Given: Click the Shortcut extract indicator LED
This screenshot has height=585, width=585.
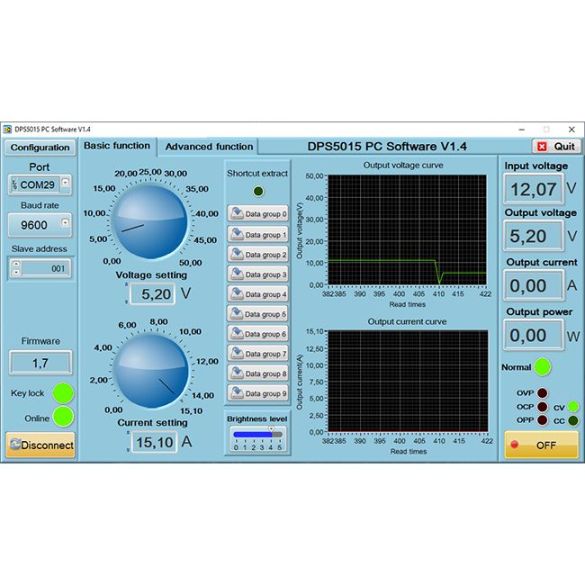Looking at the screenshot, I should (258, 191).
